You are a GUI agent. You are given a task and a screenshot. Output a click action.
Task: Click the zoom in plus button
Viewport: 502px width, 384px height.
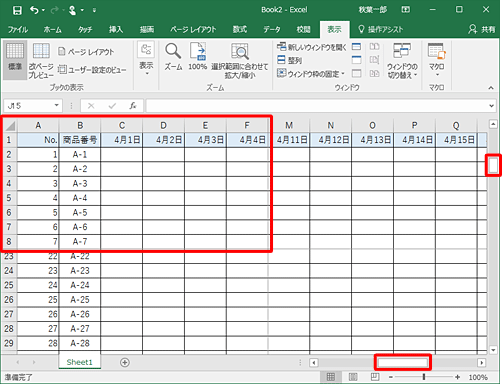tap(457, 377)
